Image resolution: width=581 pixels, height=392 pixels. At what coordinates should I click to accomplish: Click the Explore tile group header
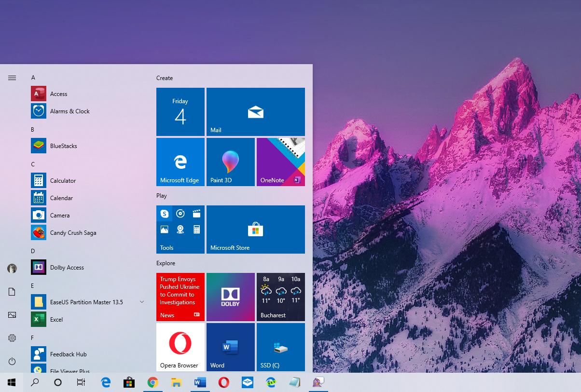166,263
